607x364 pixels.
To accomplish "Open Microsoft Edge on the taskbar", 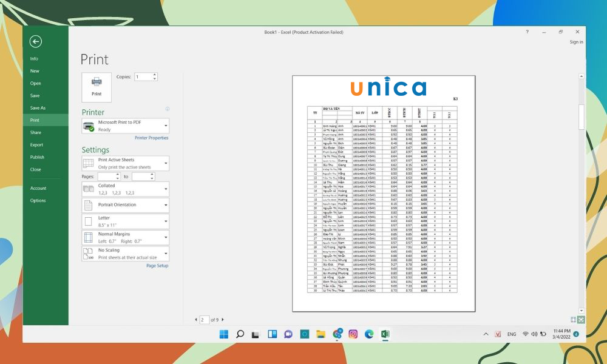I will tap(369, 334).
